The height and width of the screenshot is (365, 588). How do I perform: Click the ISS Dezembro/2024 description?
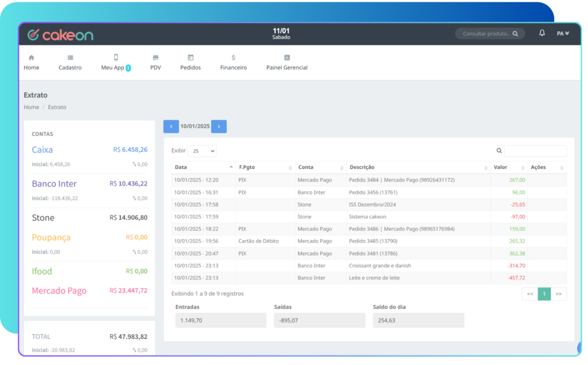(372, 205)
